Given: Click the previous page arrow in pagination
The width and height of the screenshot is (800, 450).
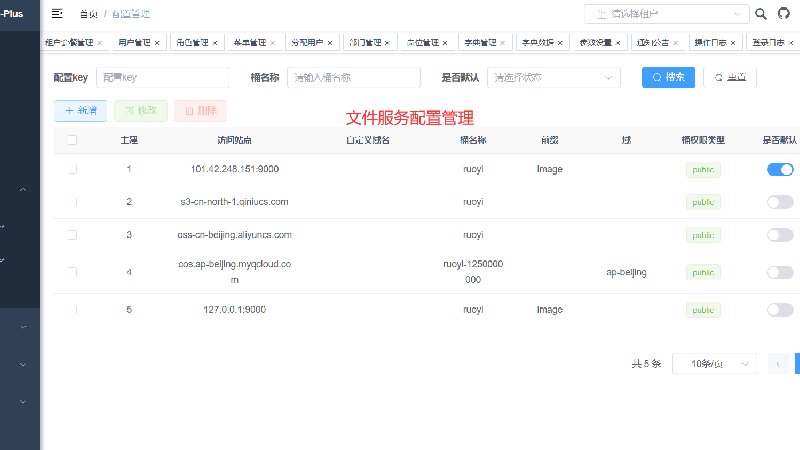Looking at the screenshot, I should pos(778,364).
